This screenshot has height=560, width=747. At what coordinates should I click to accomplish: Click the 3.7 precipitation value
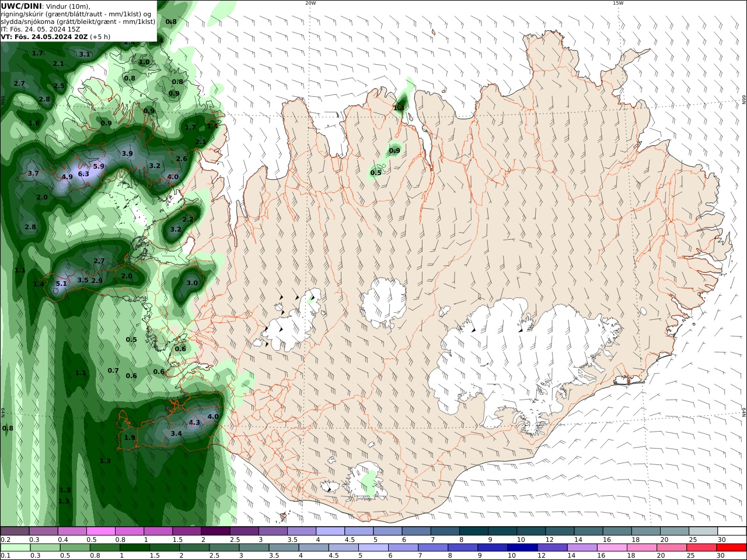pyautogui.click(x=33, y=173)
